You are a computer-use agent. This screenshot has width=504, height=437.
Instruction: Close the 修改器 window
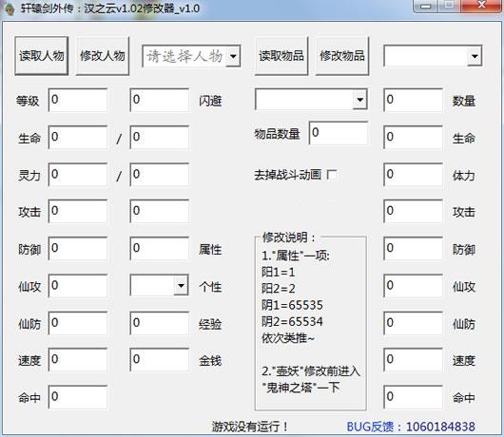pos(482,6)
